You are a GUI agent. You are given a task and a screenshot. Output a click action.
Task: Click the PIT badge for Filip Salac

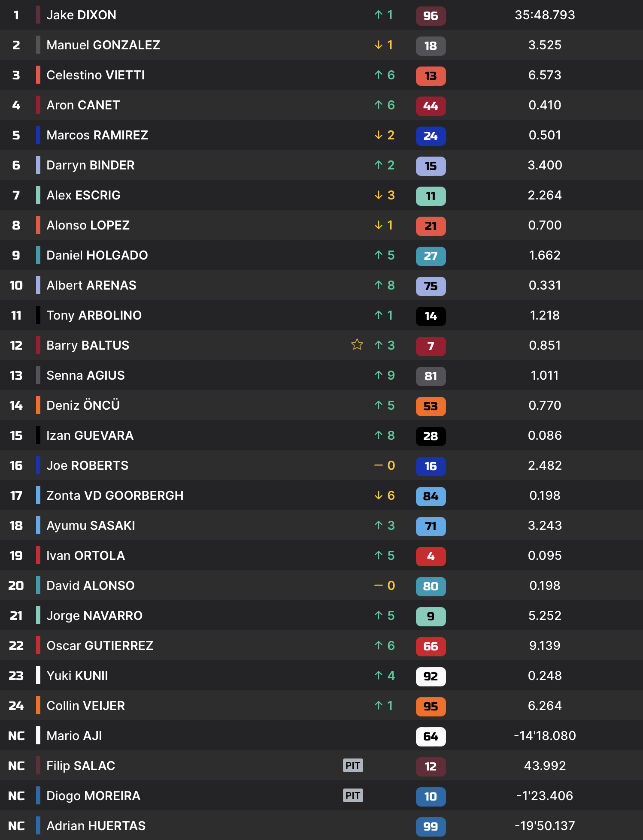point(353,765)
